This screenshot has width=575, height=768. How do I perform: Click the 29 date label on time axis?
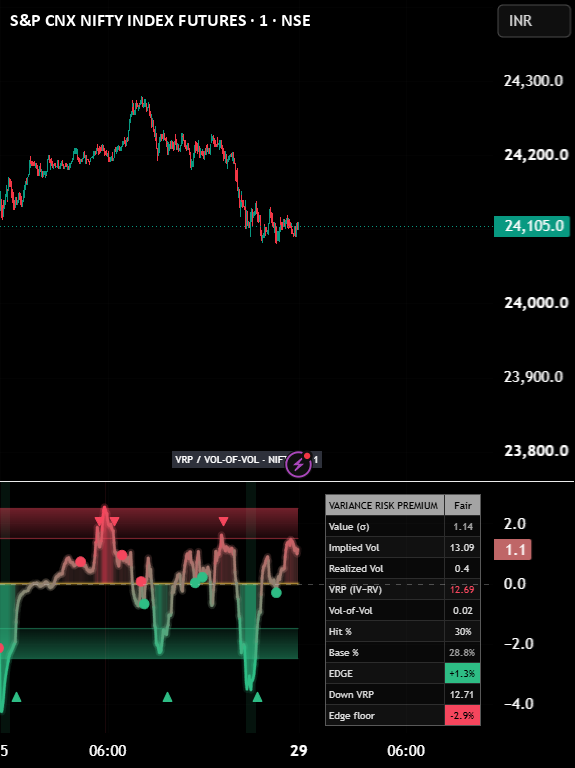(299, 750)
